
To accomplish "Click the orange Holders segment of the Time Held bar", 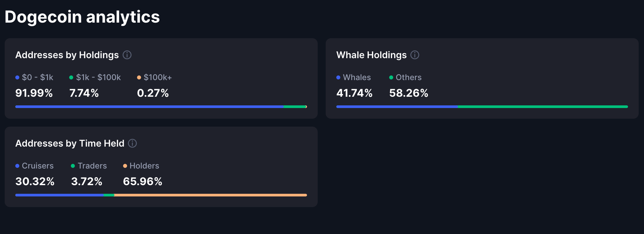I will pyautogui.click(x=210, y=195).
